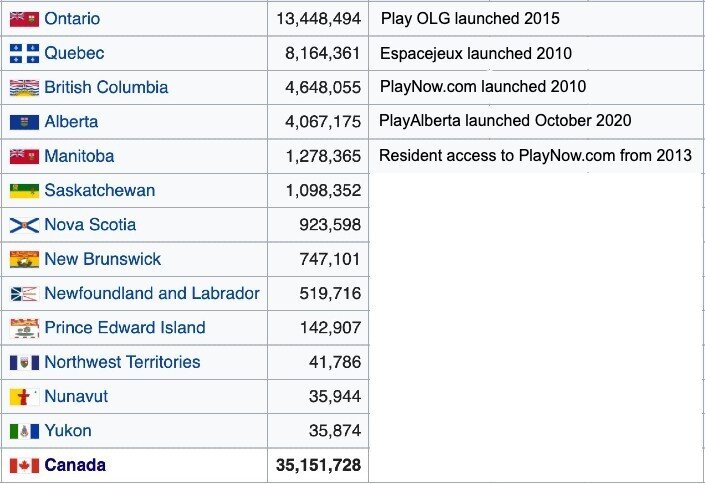Click the Alberta flag icon
Screen dimensions: 705x484
24,122
